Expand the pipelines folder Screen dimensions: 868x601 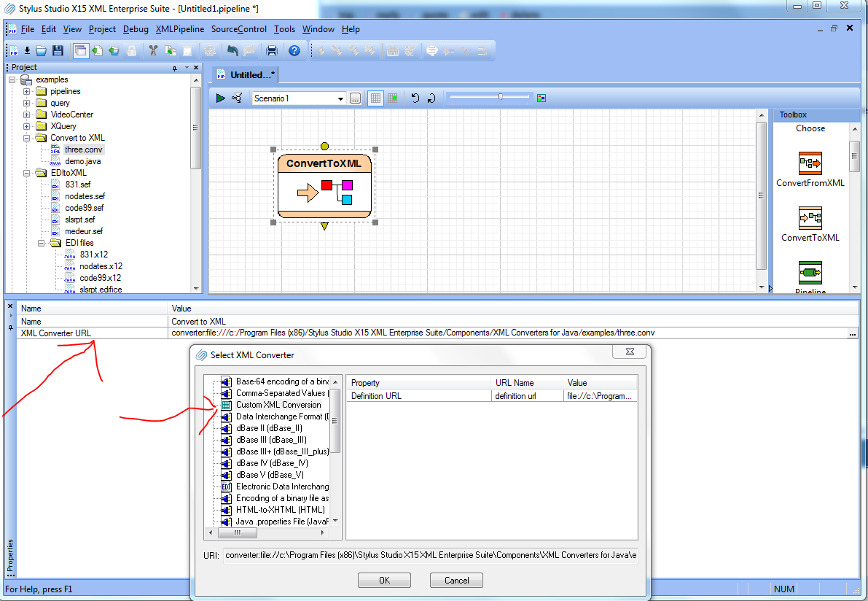point(26,91)
